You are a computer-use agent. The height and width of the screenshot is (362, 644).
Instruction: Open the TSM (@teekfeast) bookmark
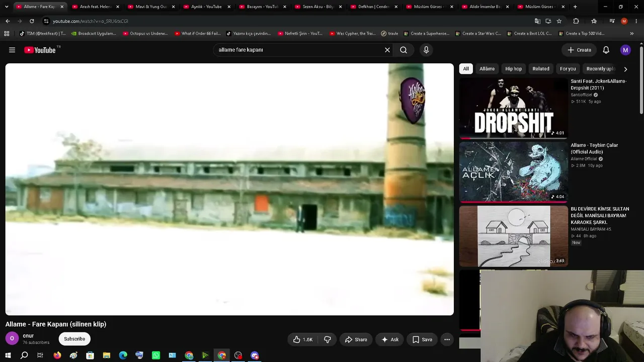(42, 34)
